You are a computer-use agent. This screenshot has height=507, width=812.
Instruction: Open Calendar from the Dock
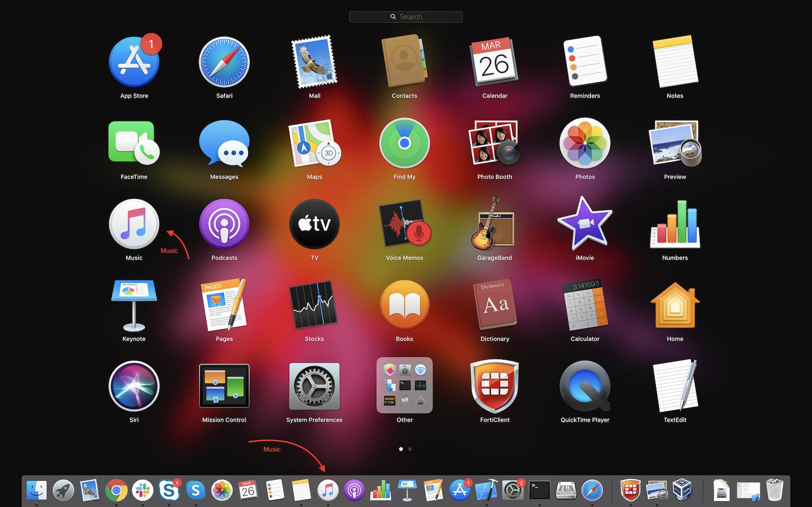point(248,490)
